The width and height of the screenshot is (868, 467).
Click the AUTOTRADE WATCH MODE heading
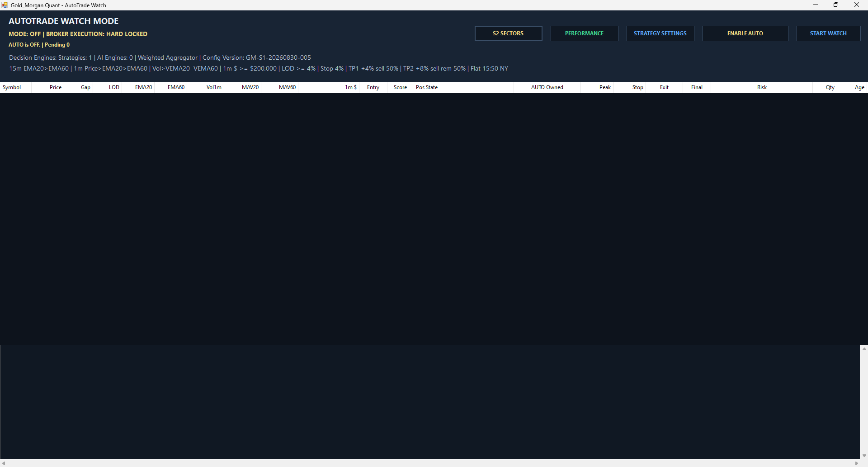(x=63, y=21)
